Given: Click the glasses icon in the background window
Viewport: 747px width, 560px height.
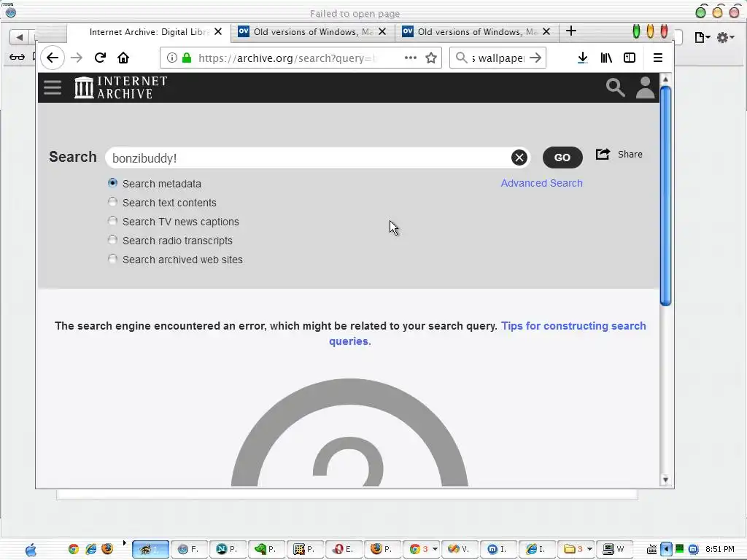Looking at the screenshot, I should pyautogui.click(x=18, y=57).
